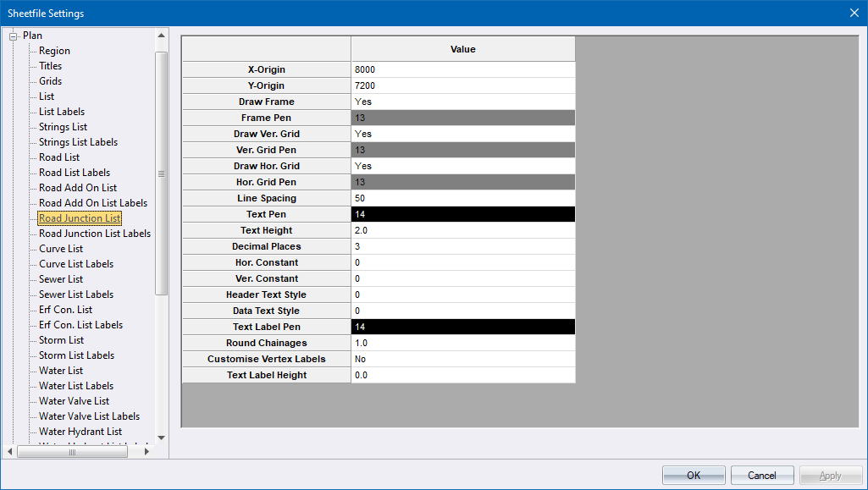Image resolution: width=868 pixels, height=490 pixels.
Task: Select the highlighted Road Junction List node
Action: pyautogui.click(x=79, y=217)
